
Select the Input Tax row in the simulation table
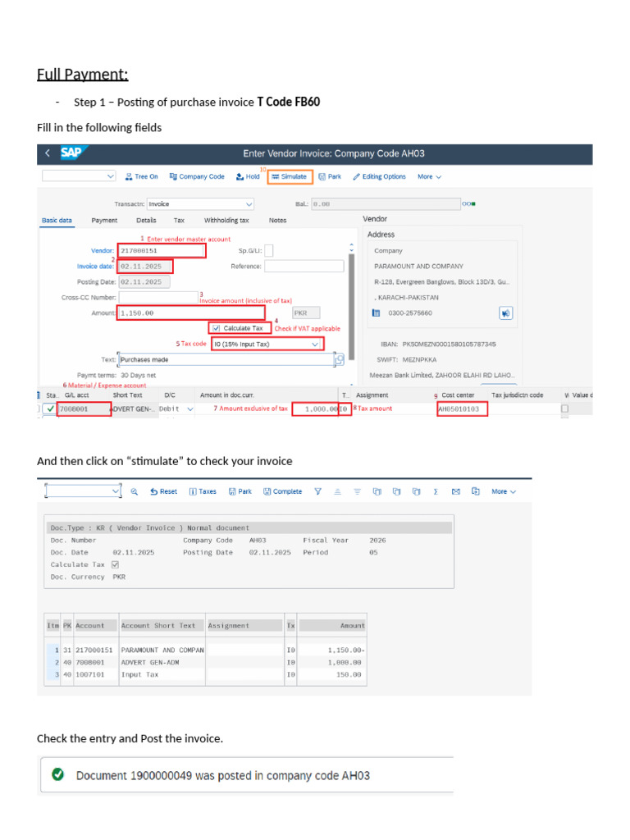click(206, 674)
